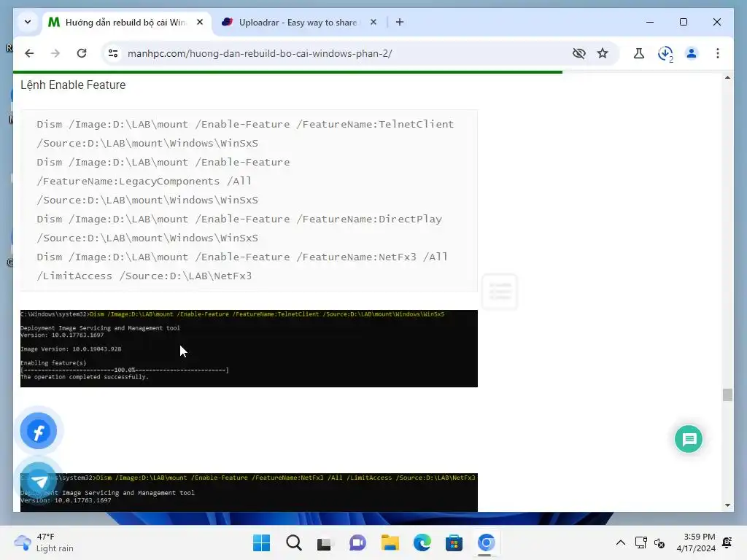Image resolution: width=747 pixels, height=560 pixels.
Task: Open the Chat app on taskbar
Action: coord(357,542)
